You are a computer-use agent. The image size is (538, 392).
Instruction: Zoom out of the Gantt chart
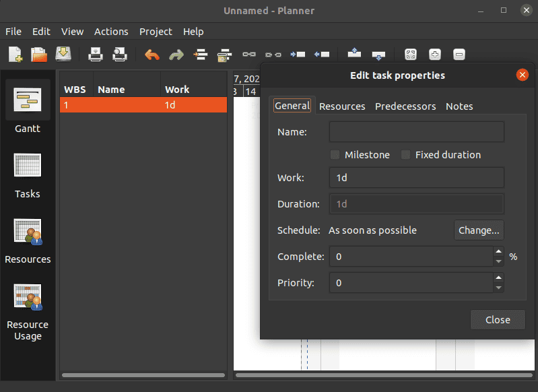[x=459, y=55]
